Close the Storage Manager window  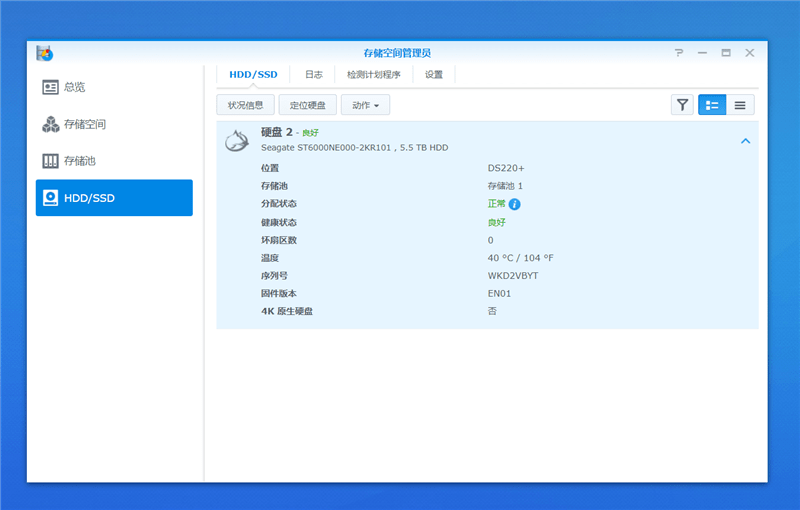pyautogui.click(x=749, y=53)
